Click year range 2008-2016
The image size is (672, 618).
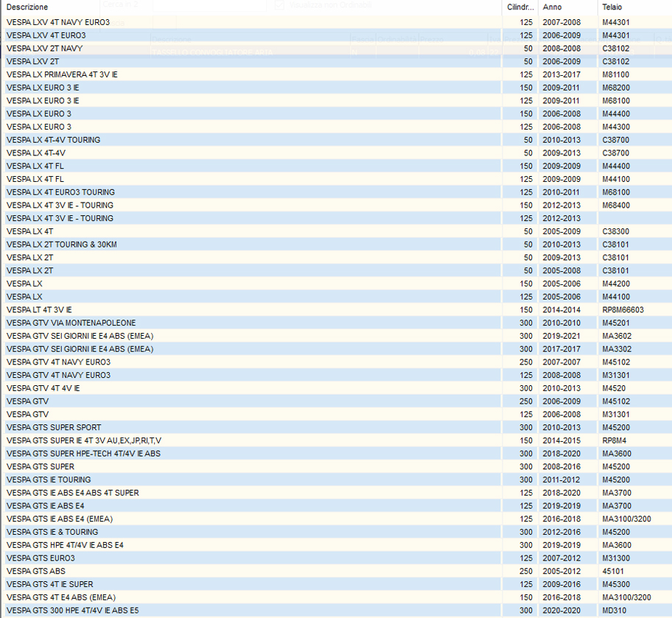click(561, 467)
